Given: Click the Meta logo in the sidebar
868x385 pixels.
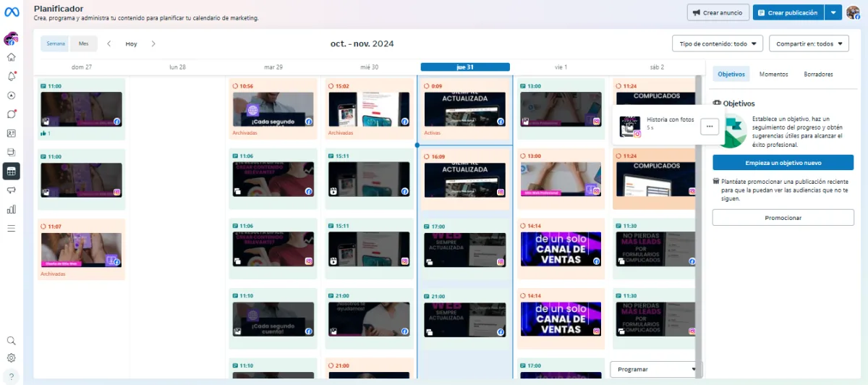Looking at the screenshot, I should coord(11,12).
